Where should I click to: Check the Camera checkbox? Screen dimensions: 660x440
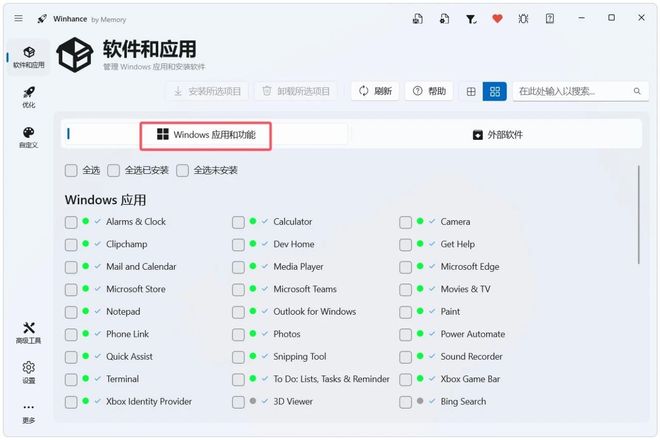click(405, 222)
